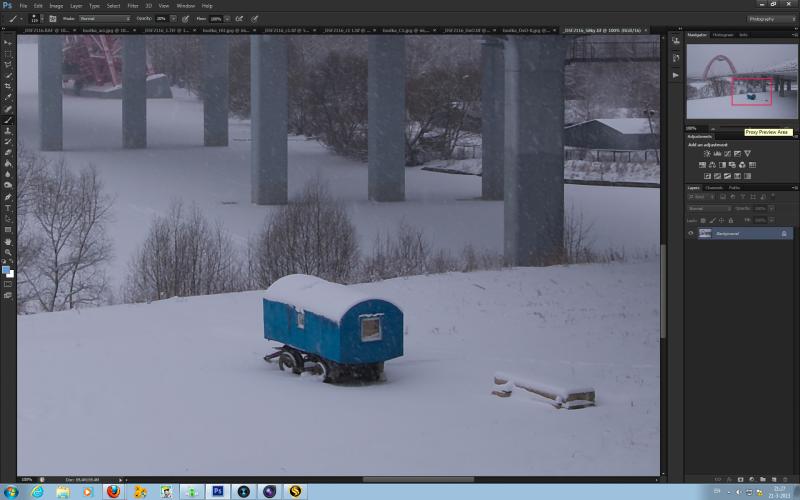Select the Type tool
Screen dimensions: 800x500
click(8, 208)
